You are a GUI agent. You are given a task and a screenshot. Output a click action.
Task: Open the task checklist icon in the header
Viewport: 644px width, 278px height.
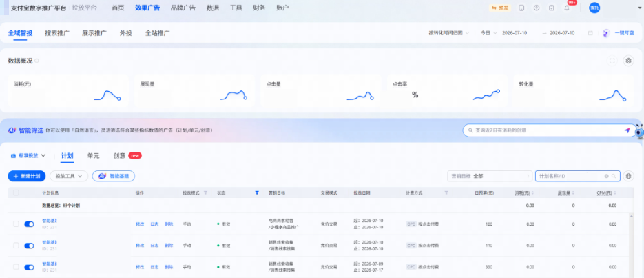[552, 8]
